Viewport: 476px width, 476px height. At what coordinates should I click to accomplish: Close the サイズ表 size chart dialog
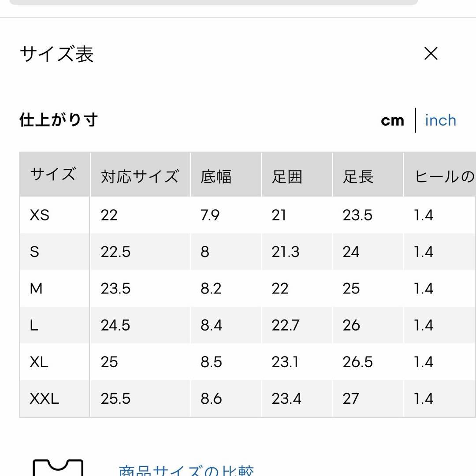tap(431, 53)
